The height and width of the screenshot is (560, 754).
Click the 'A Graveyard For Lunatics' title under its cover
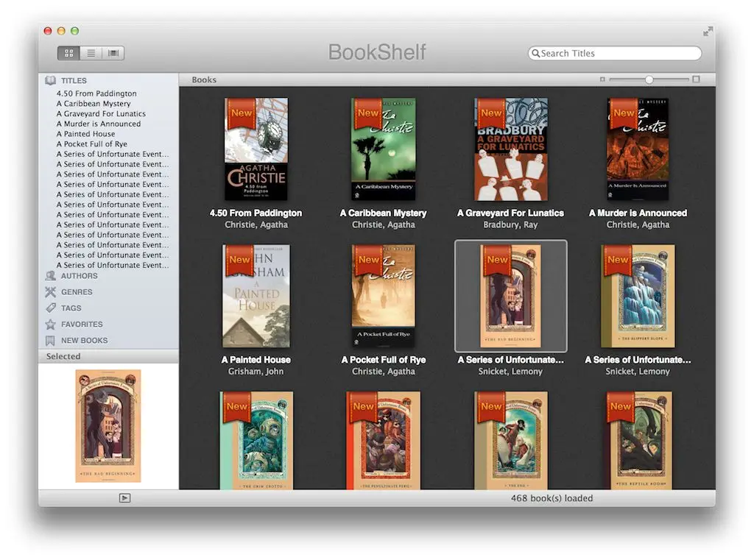pos(511,213)
